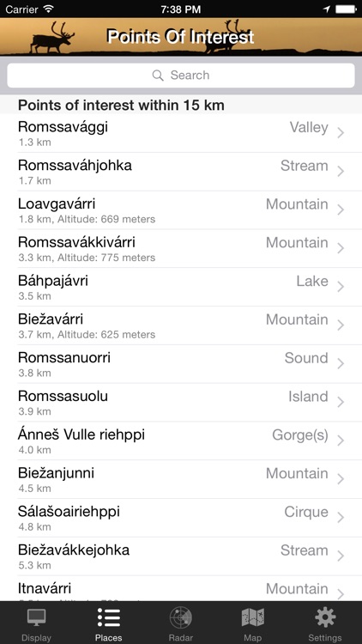This screenshot has height=644, width=362.
Task: Open the Settings gear icon
Action: 325,617
